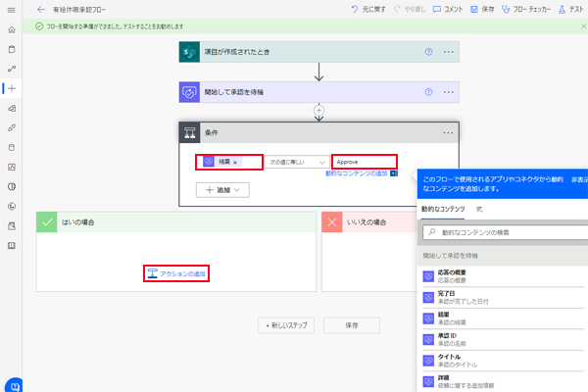
Task: Click the Approve value input field
Action: (365, 162)
